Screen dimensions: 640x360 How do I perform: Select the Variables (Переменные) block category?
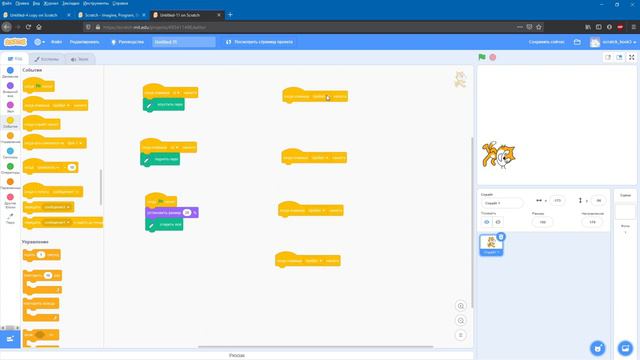click(x=10, y=184)
